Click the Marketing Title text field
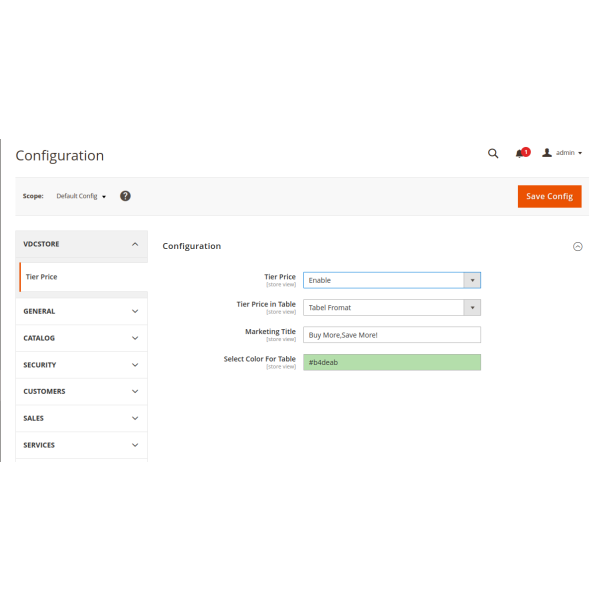This screenshot has height=600, width=600. click(392, 335)
